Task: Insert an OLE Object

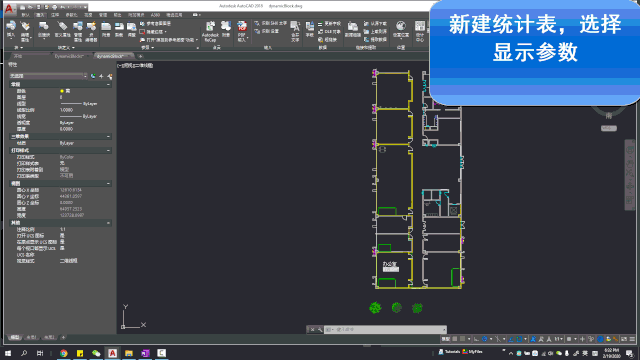Action: point(329,32)
